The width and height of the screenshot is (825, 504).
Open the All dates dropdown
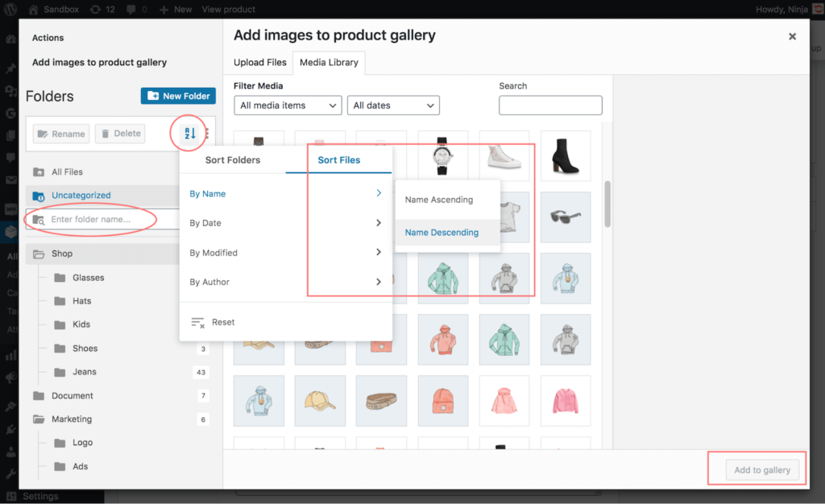393,105
